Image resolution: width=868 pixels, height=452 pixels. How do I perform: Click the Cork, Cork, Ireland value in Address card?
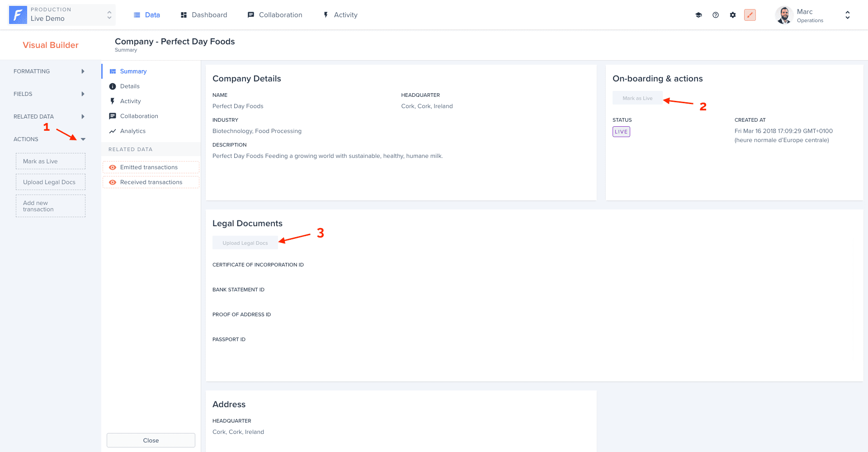tap(238, 432)
